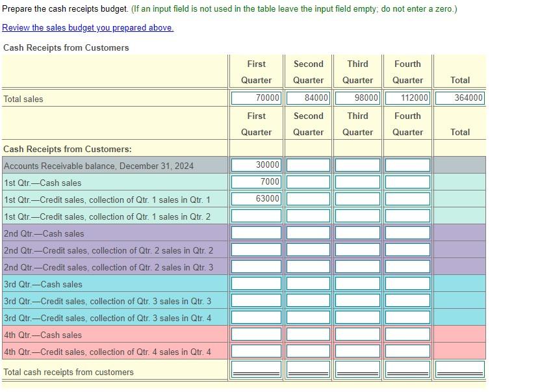Select First Quarter Total sales field showing 70000
540x392 pixels.
point(256,98)
